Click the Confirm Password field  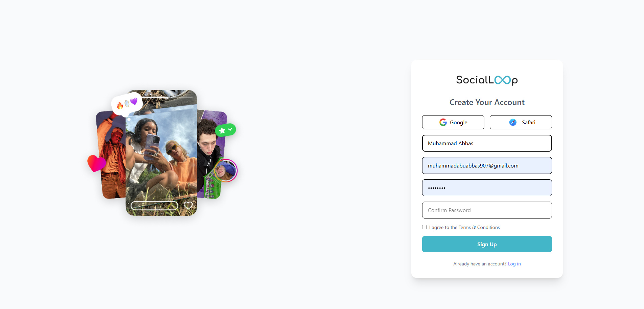(x=487, y=210)
